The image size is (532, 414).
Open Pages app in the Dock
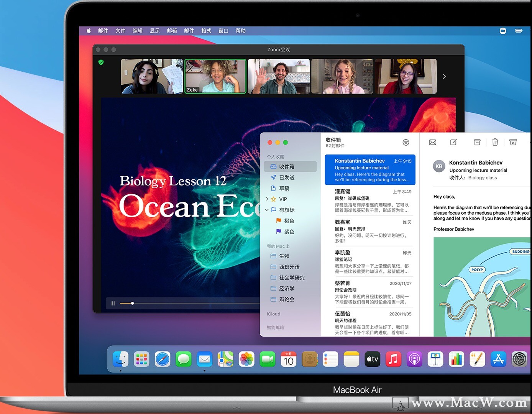[477, 359]
